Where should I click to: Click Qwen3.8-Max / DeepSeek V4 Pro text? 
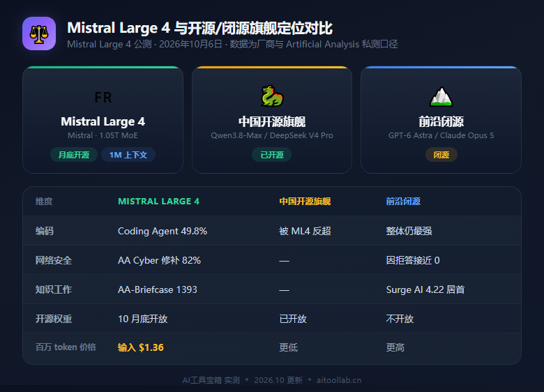[272, 135]
